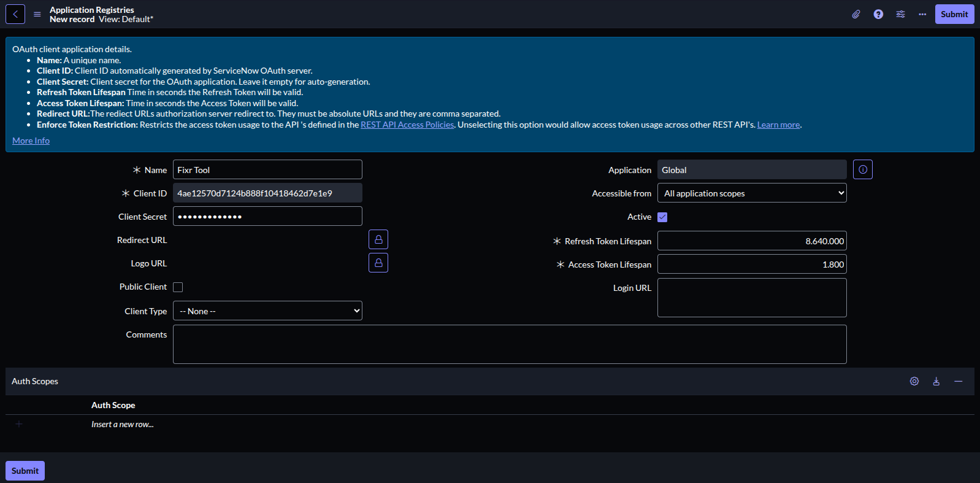Image resolution: width=980 pixels, height=483 pixels.
Task: Unlock the Redirect URL field
Action: coord(378,239)
